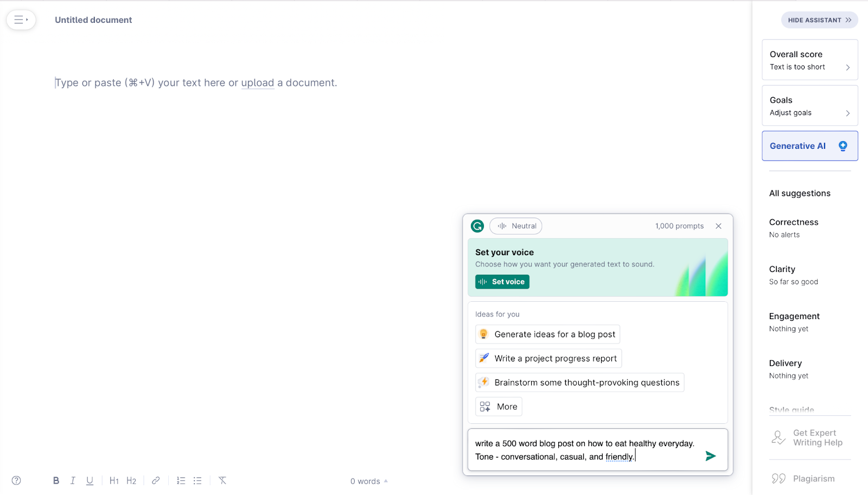The width and height of the screenshot is (868, 495).
Task: Show More prompt ideas
Action: click(x=499, y=407)
